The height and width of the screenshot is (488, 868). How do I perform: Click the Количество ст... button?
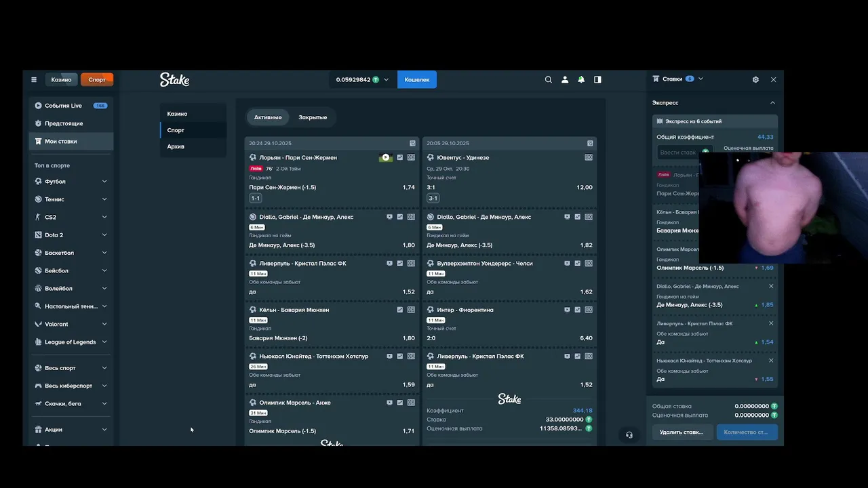pyautogui.click(x=747, y=432)
